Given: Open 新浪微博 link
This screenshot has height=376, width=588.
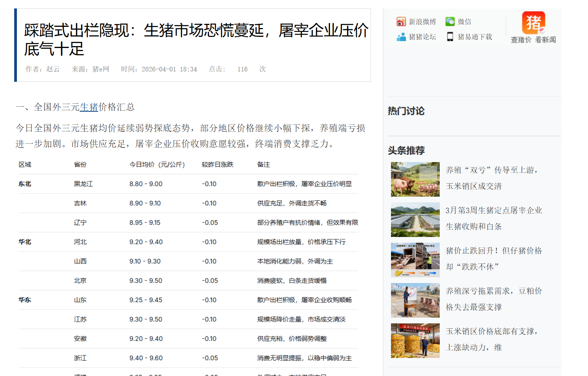Looking at the screenshot, I should [x=422, y=22].
